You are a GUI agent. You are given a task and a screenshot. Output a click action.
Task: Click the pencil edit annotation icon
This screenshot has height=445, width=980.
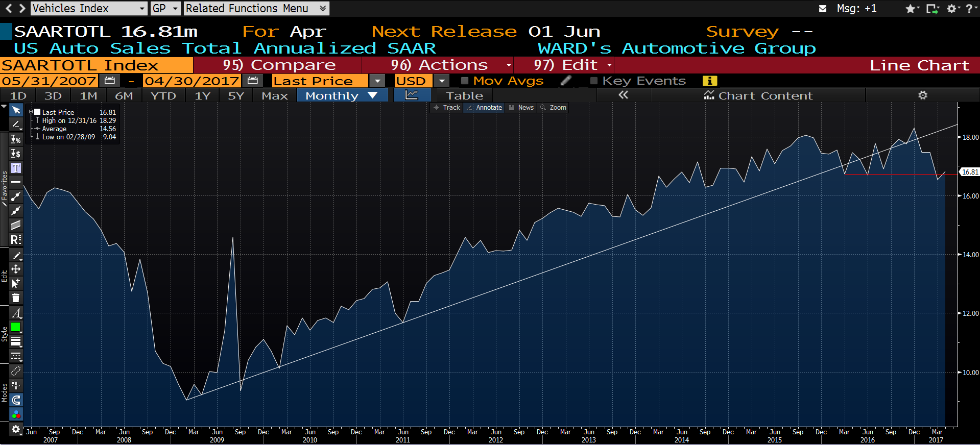16,255
